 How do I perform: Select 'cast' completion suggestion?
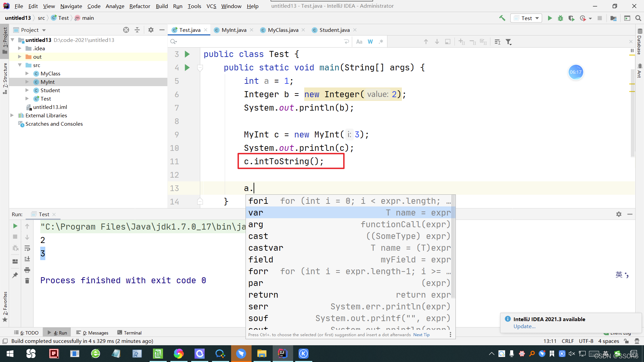(x=349, y=236)
